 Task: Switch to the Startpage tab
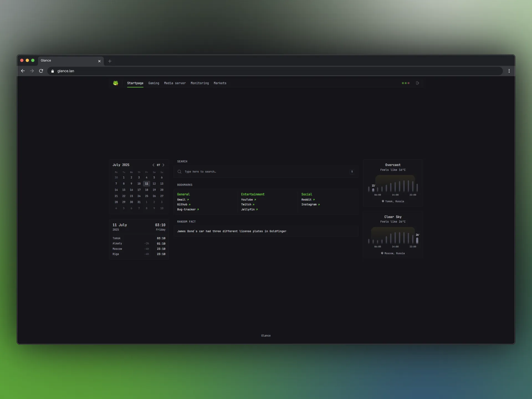[135, 83]
